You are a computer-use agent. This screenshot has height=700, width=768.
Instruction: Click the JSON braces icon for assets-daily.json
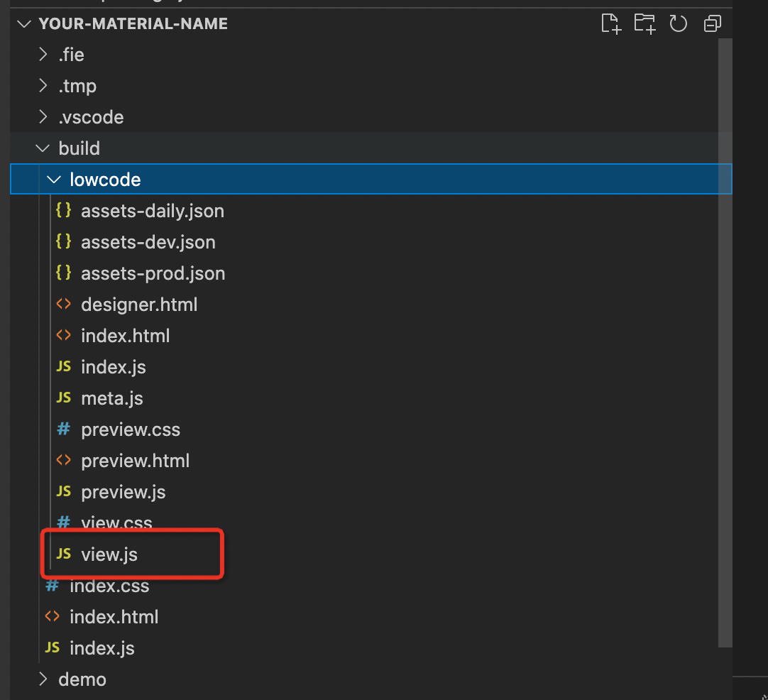click(64, 211)
